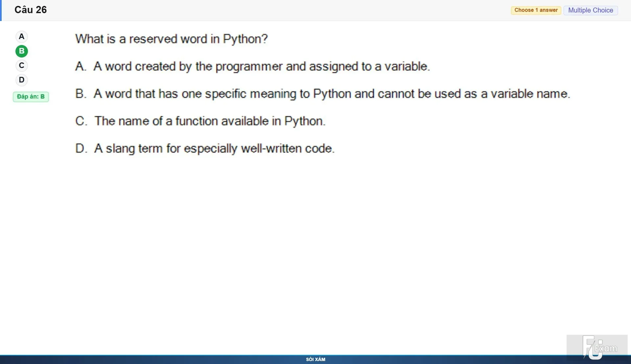The height and width of the screenshot is (364, 631).
Task: Select answer choice C bubble
Action: click(22, 65)
